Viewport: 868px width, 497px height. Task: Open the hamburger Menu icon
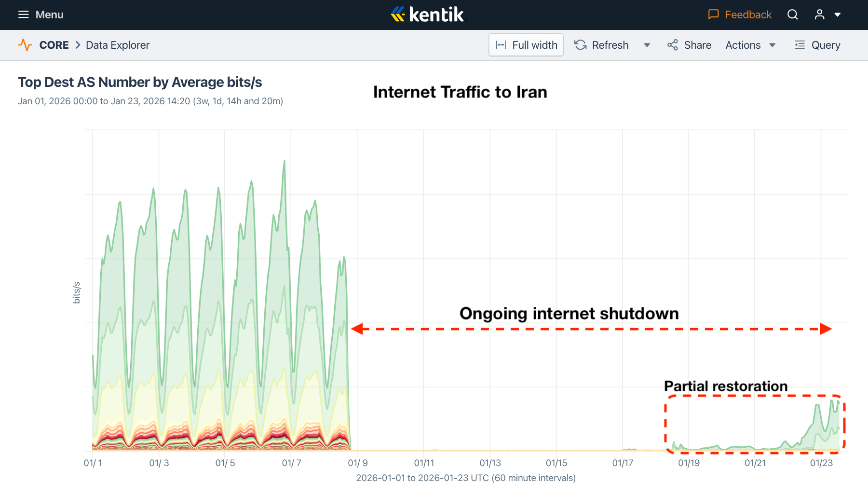point(23,14)
